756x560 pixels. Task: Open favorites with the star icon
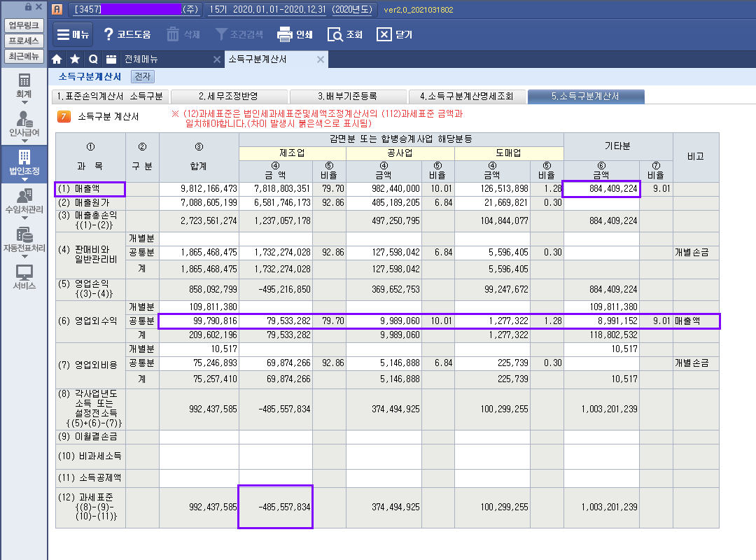(x=75, y=59)
